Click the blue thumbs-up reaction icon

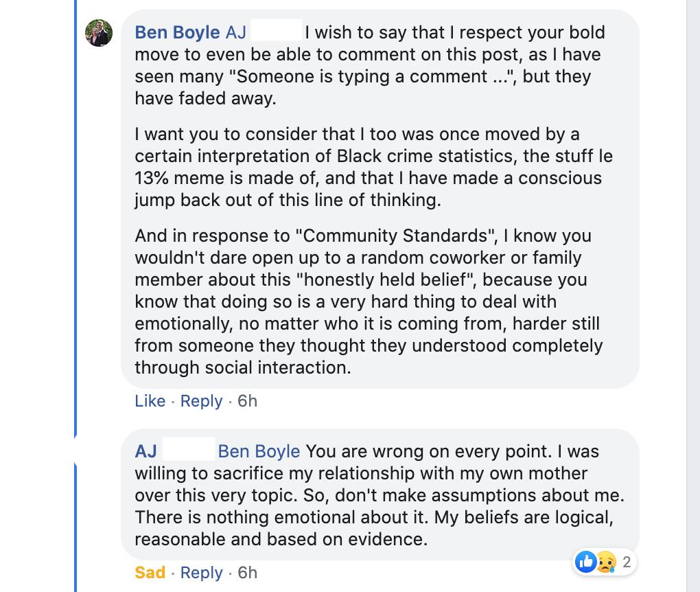point(585,562)
